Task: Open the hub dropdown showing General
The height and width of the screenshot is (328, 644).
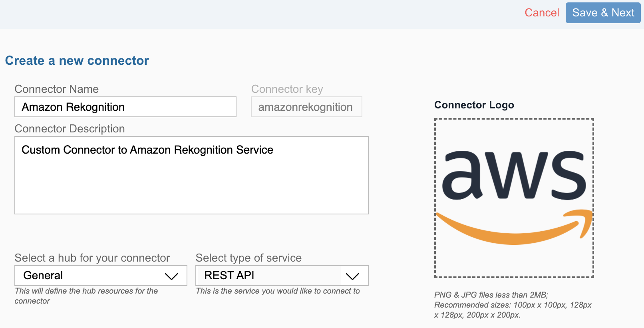Action: tap(101, 276)
